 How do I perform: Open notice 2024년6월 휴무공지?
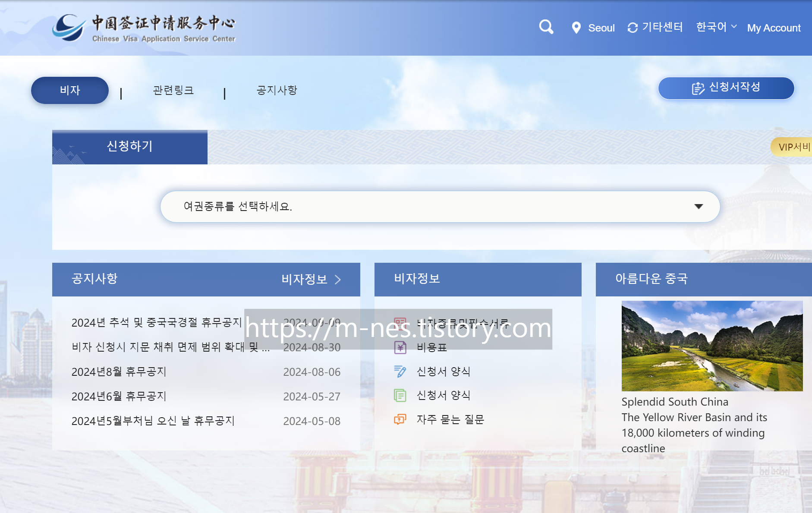[119, 397]
